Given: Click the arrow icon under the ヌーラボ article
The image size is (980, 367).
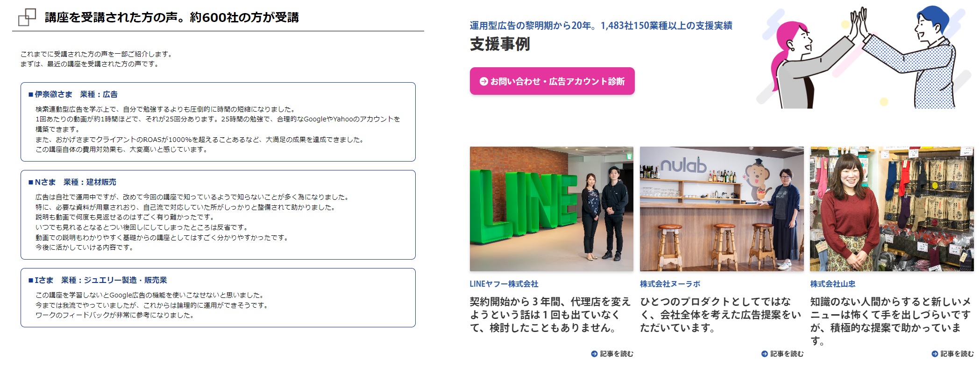Looking at the screenshot, I should click(x=765, y=354).
